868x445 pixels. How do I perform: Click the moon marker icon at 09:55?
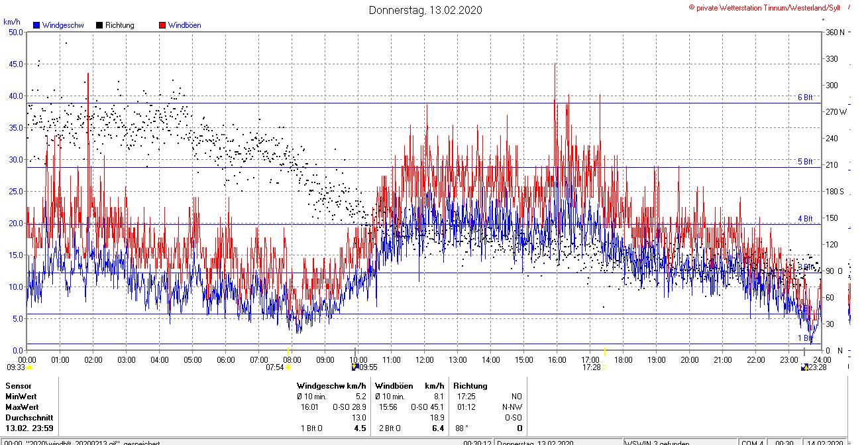click(x=355, y=366)
